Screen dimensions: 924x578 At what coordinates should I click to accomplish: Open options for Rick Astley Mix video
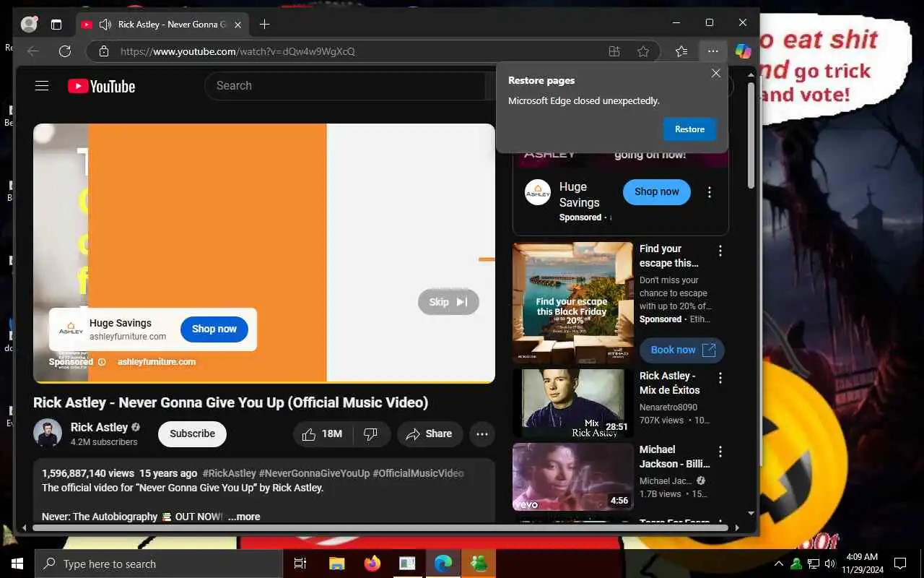click(720, 378)
